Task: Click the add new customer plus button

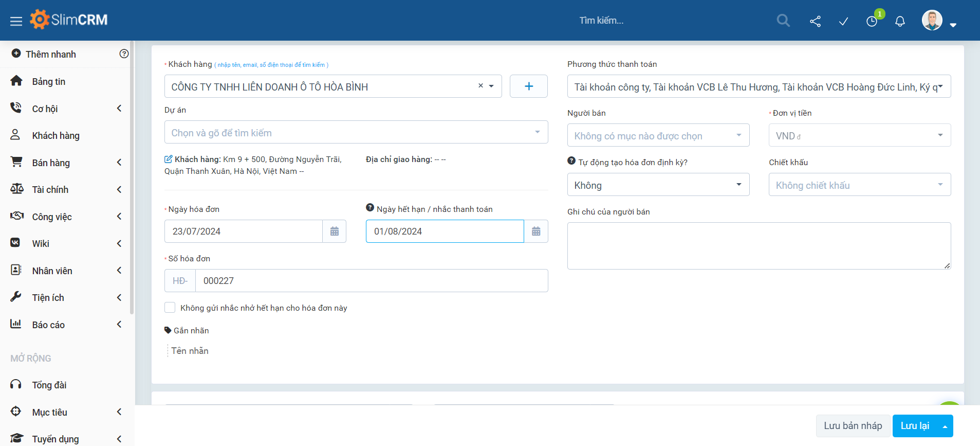Action: click(x=528, y=86)
